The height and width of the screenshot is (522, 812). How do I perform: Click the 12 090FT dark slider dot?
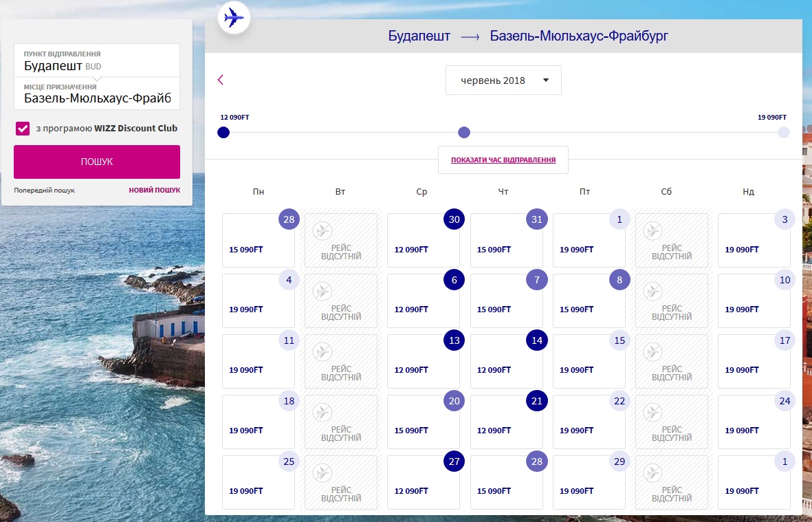[223, 133]
